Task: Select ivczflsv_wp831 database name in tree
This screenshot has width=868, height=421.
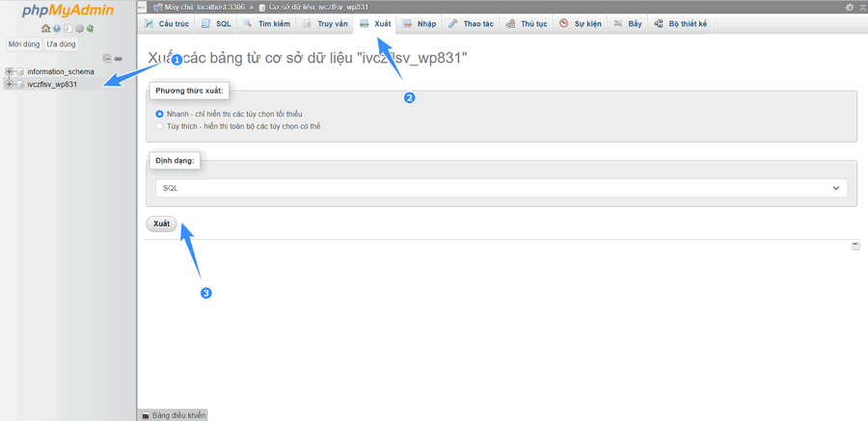Action: 52,84
